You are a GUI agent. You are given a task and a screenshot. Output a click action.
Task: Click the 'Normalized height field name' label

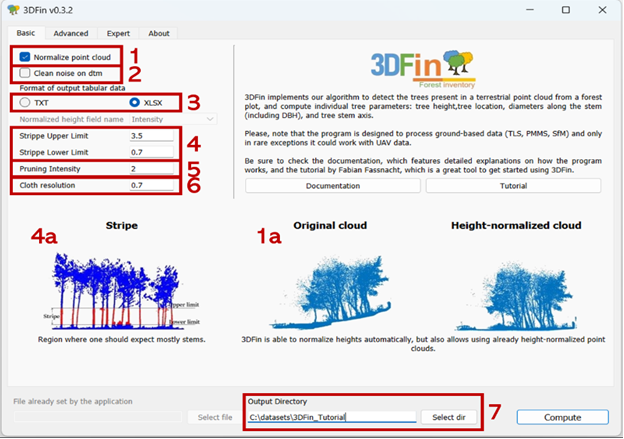pyautogui.click(x=71, y=119)
